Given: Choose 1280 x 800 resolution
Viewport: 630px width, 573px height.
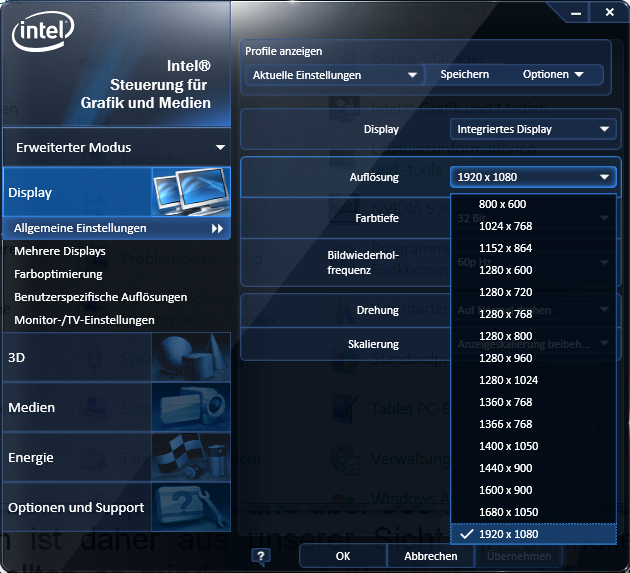Looking at the screenshot, I should [x=533, y=336].
